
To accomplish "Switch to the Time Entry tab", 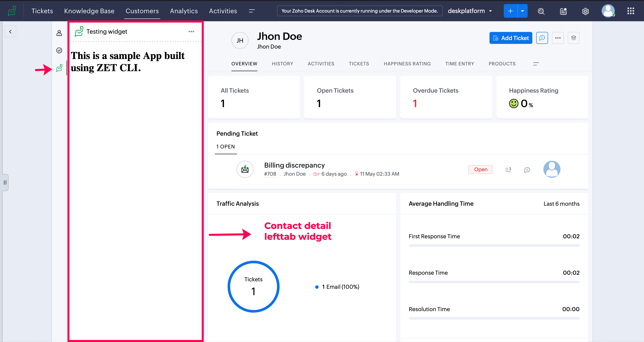I will (x=459, y=64).
